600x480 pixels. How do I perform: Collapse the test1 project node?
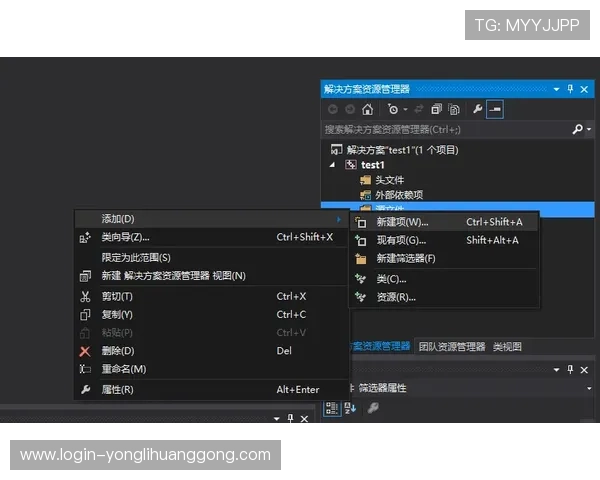coord(333,165)
